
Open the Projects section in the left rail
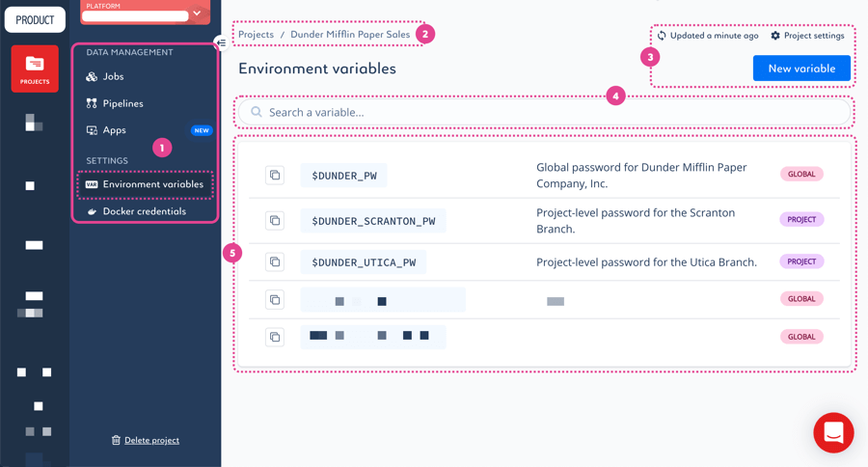click(35, 69)
